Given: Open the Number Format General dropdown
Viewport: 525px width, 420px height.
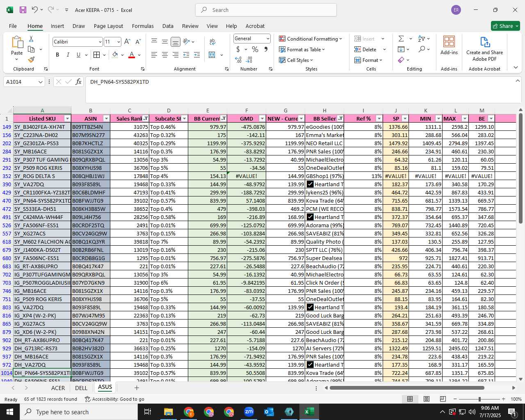Looking at the screenshot, I should [x=268, y=39].
